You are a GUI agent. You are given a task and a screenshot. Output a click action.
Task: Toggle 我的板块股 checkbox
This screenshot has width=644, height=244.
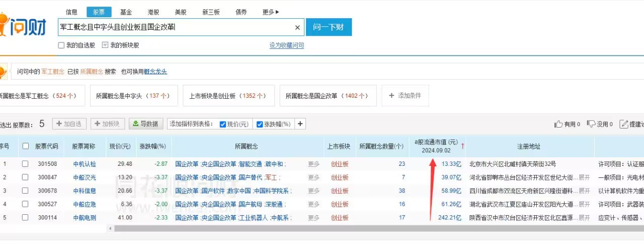105,45
